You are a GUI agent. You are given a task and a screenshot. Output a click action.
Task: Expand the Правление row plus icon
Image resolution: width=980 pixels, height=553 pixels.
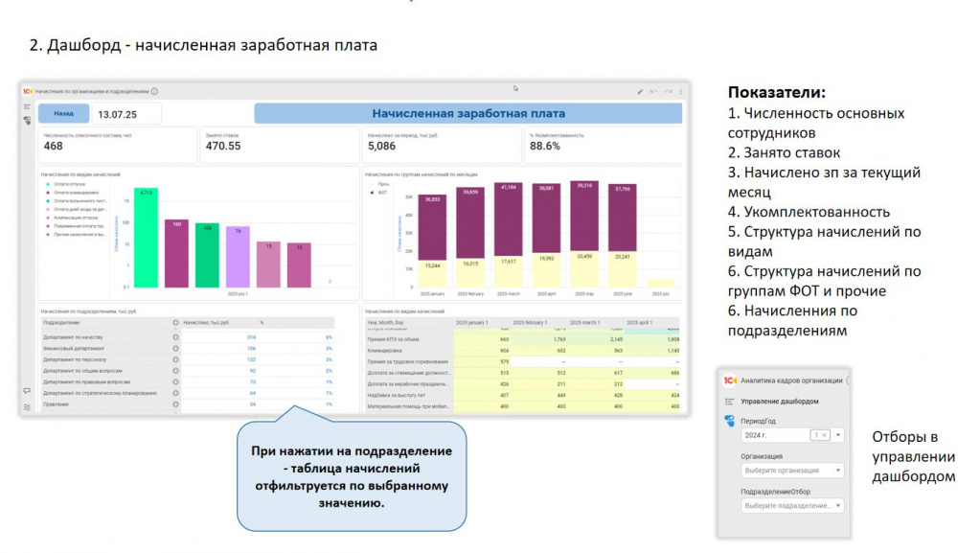[175, 404]
